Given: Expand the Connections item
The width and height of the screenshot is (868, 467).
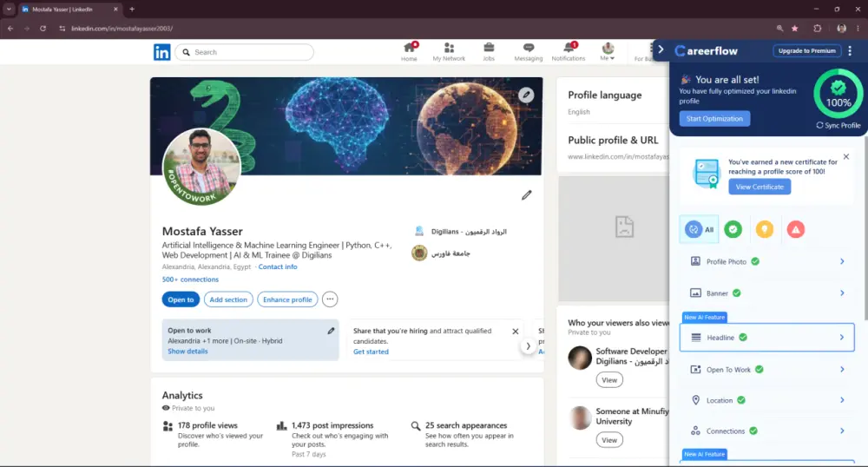Looking at the screenshot, I should click(767, 431).
